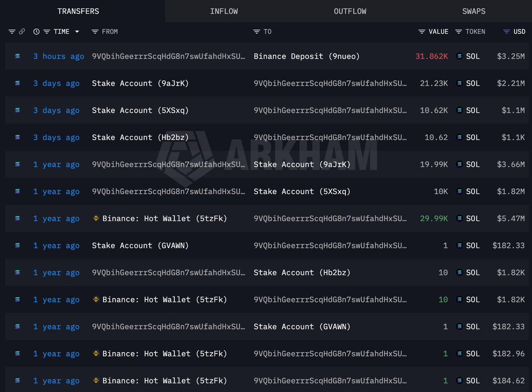Click the SOL token icon in the 10K row
532x392 pixels.
click(459, 191)
